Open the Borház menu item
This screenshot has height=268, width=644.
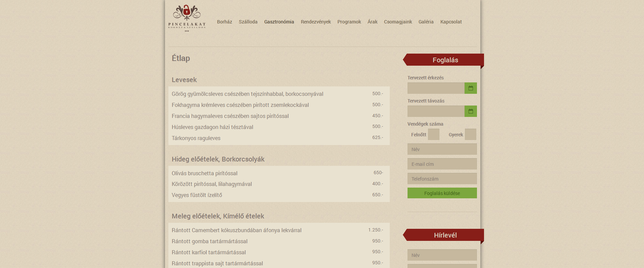click(x=224, y=22)
